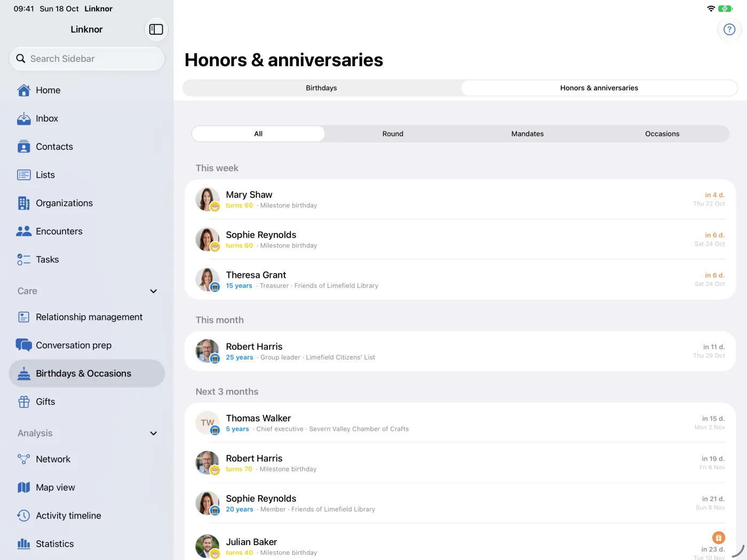Collapse the Analysis section chevron

pos(154,434)
